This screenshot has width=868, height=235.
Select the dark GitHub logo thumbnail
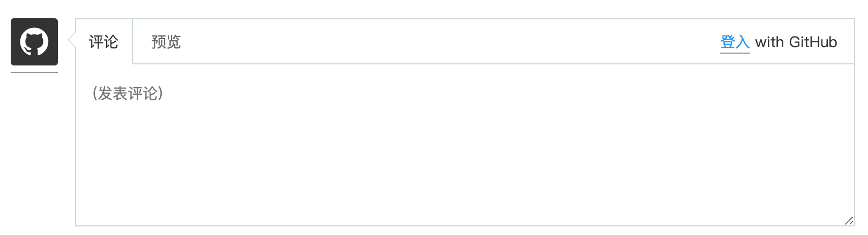tap(34, 42)
